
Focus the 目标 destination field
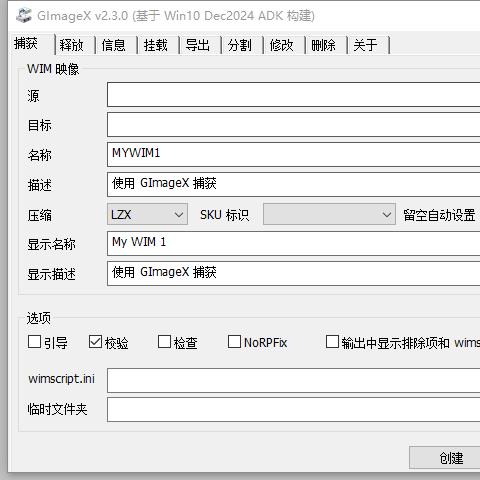293,124
